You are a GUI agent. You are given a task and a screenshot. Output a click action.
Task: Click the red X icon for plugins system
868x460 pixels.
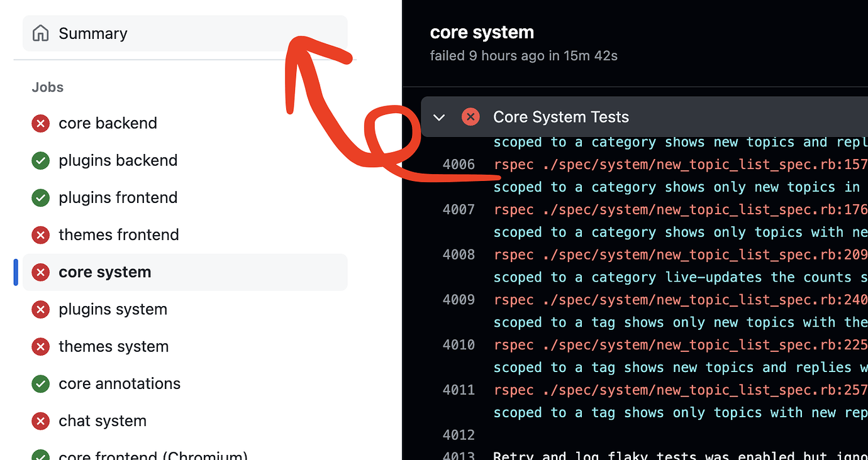[41, 309]
